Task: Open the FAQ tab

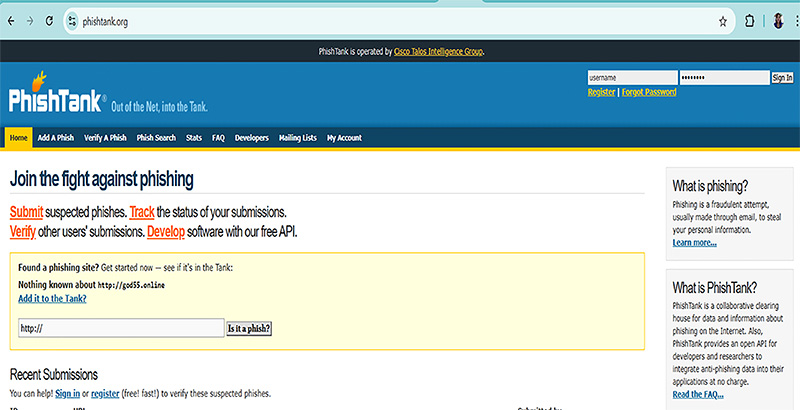Action: (218, 138)
